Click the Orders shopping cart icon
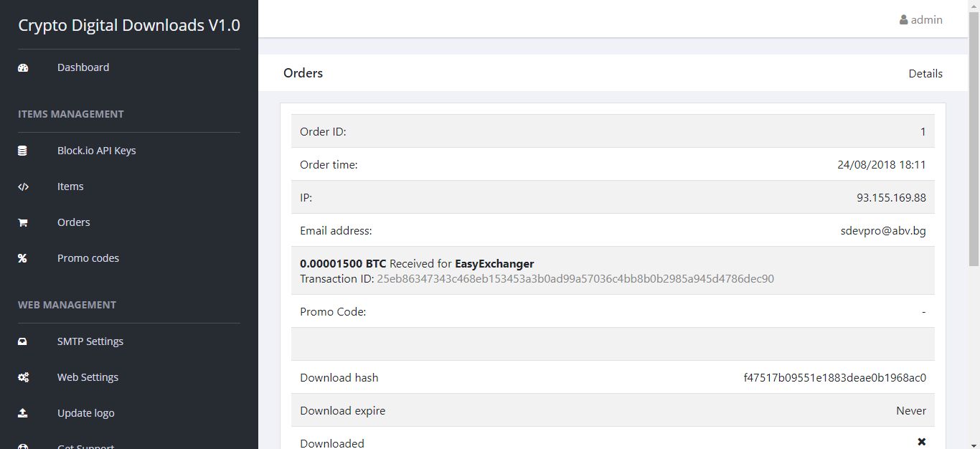 (x=23, y=222)
